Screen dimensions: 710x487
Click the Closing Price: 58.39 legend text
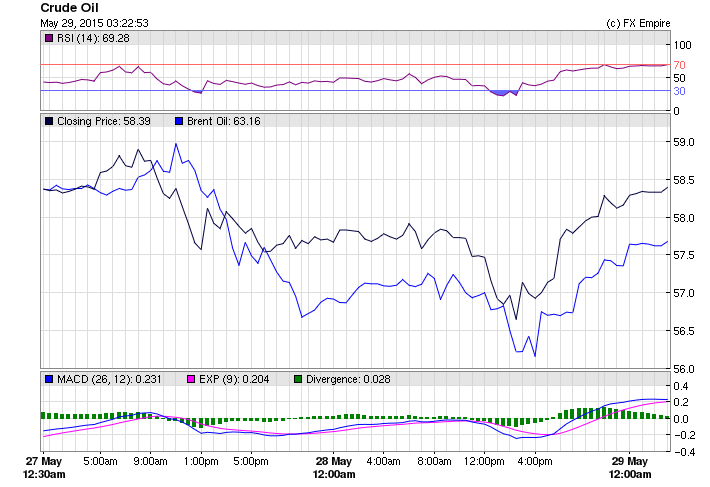click(104, 121)
